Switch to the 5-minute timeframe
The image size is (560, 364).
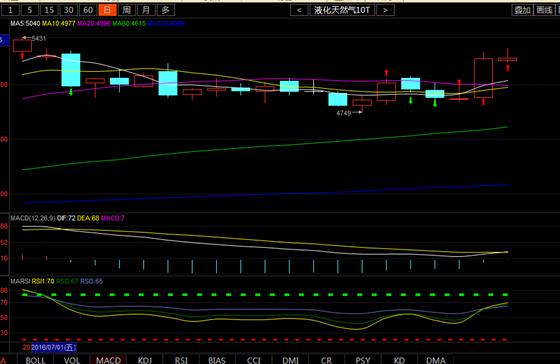tap(30, 10)
